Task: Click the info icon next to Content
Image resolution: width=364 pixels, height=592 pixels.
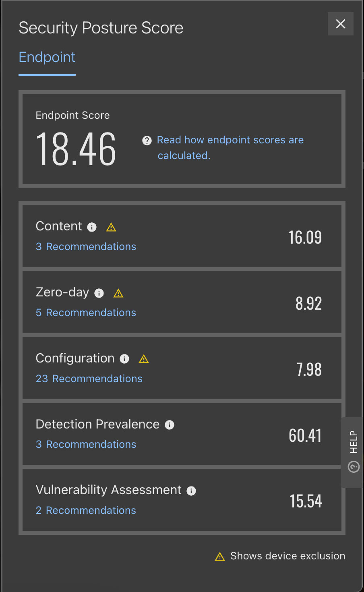Action: (92, 227)
